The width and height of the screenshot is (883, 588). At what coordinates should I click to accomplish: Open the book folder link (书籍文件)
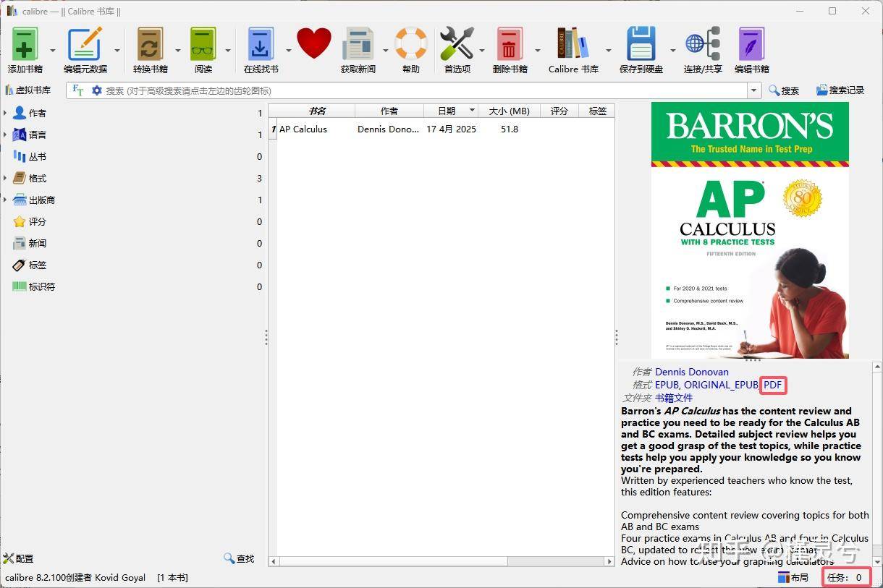tap(674, 398)
